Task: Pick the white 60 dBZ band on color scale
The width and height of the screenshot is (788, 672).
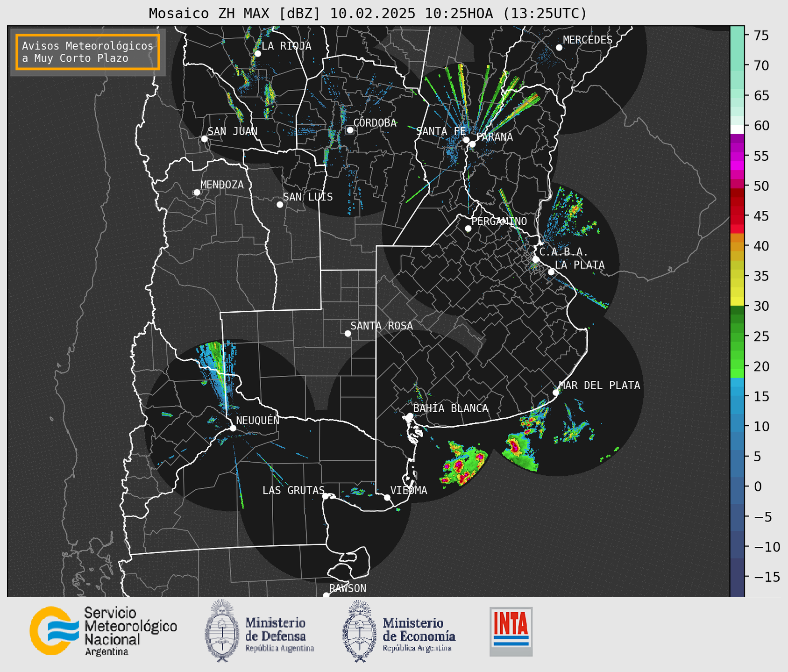Action: [737, 129]
